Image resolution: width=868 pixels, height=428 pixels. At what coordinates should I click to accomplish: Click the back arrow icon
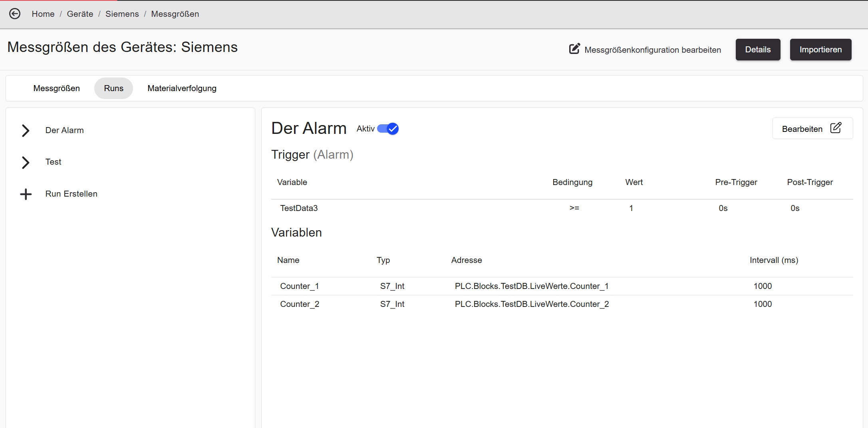coord(15,14)
